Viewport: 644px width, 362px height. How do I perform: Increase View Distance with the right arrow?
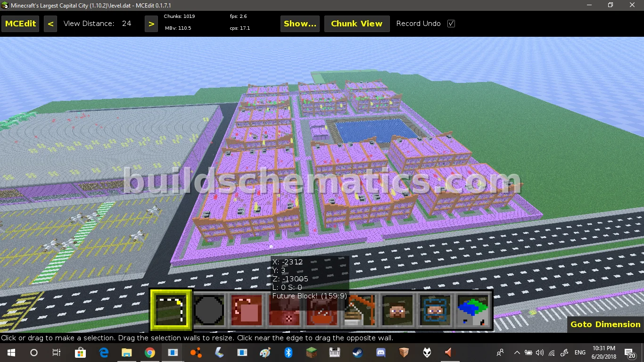coord(151,24)
